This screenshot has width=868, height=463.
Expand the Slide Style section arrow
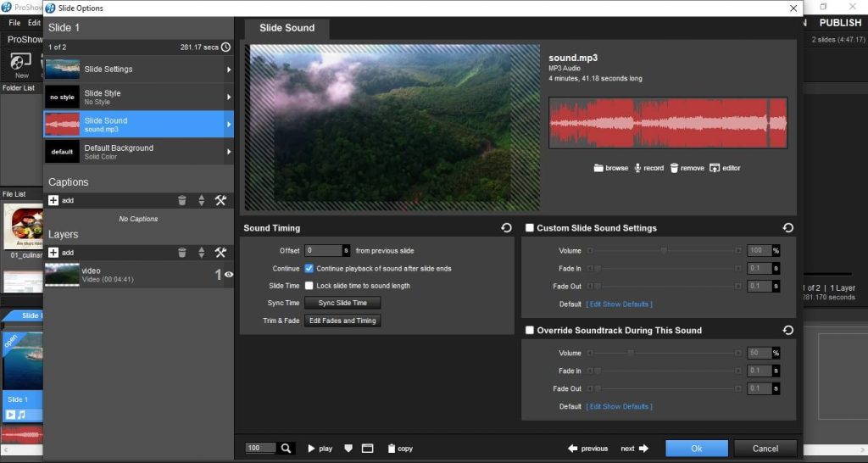point(229,97)
